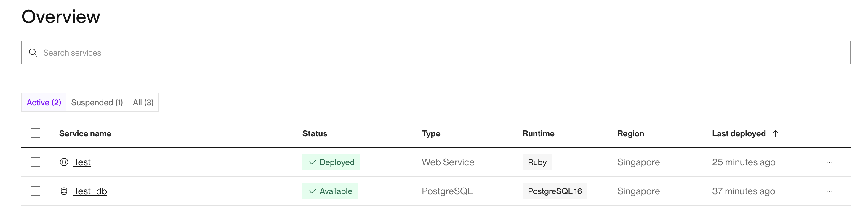868x213 pixels.
Task: Toggle the select-all services checkbox
Action: 35,133
